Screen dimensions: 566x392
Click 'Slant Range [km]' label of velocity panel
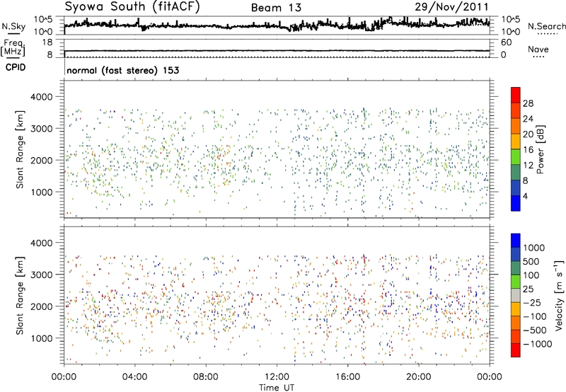click(x=20, y=295)
